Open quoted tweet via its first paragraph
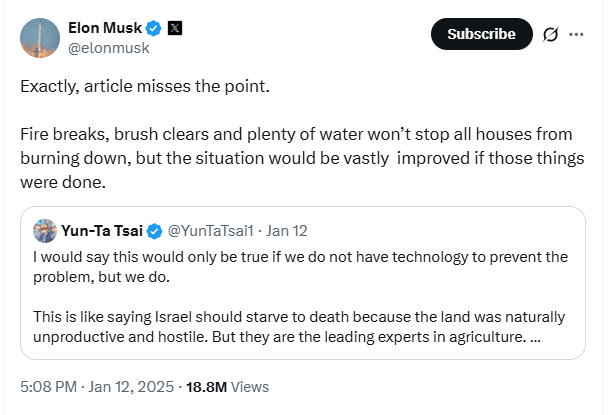 (x=300, y=266)
